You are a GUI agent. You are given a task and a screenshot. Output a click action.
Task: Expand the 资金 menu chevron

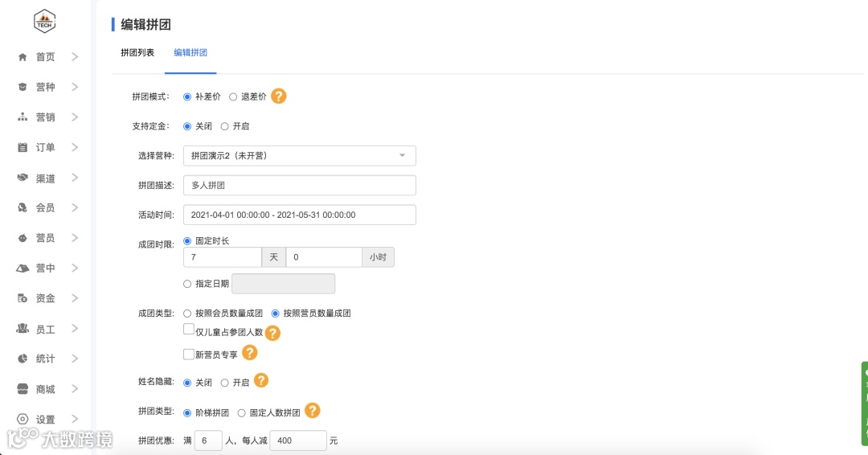[75, 298]
